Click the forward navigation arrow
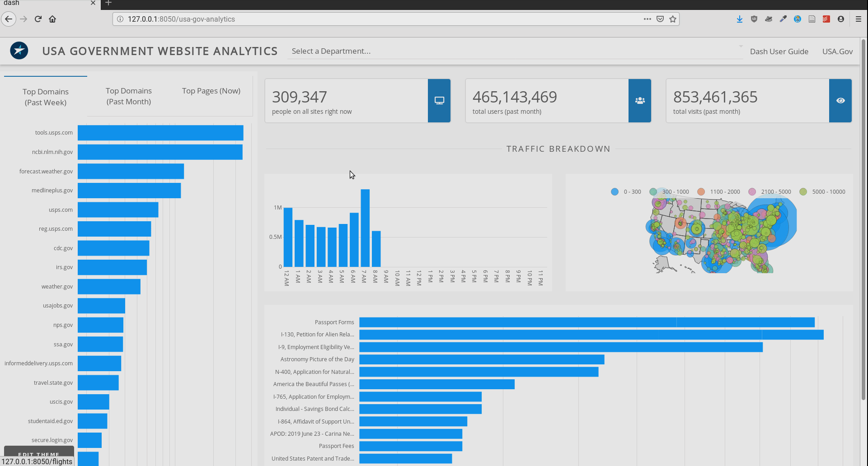The image size is (868, 466). pos(23,19)
